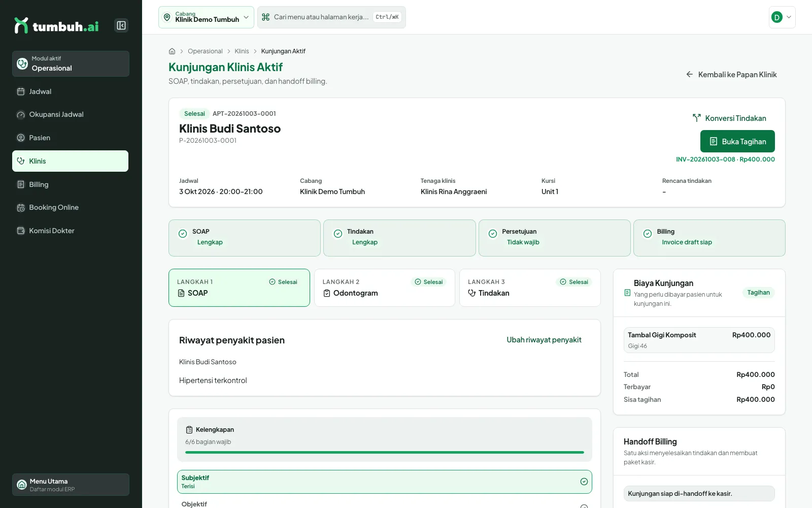Viewport: 812px width, 508px height.
Task: Click Ubah riwayat penyakit link
Action: click(x=544, y=340)
